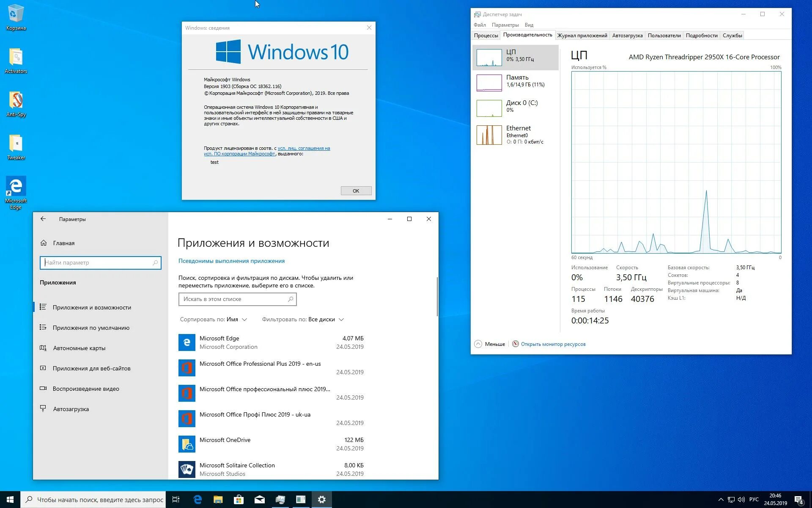Click the Искать в этом списке field
Viewport: 812px width, 508px height.
click(237, 299)
